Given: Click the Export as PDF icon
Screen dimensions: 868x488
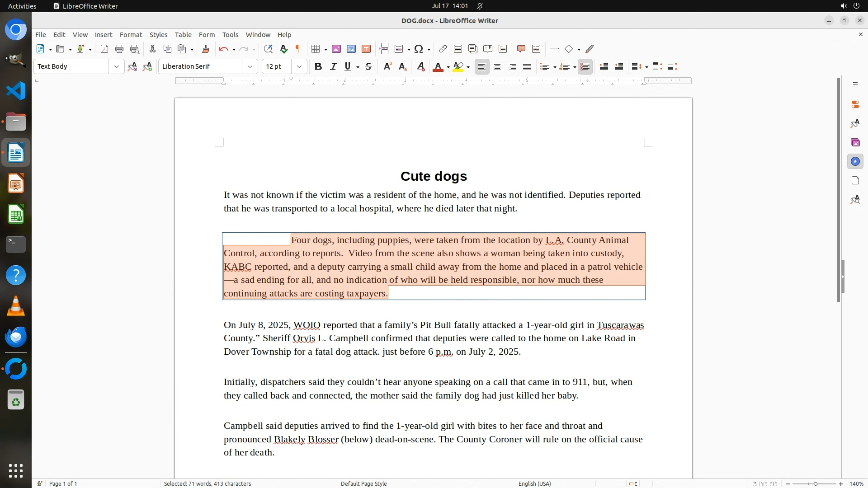Looking at the screenshot, I should click(x=104, y=49).
